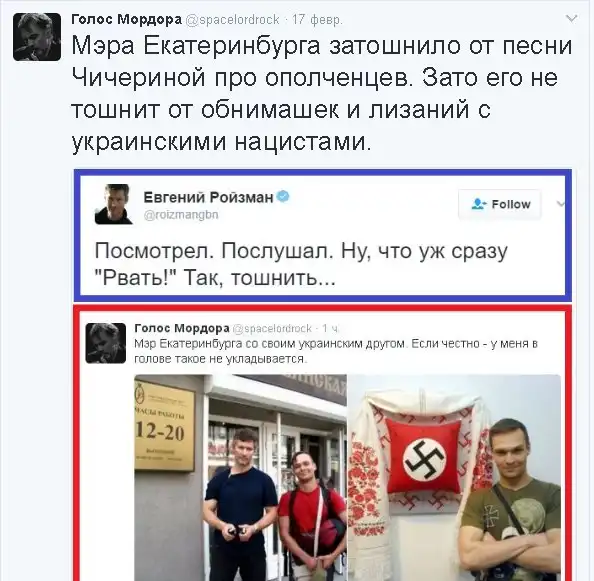Viewport: 594px width, 581px height.
Task: Open the @spacelordrock handle in quoted tweet
Action: [272, 328]
